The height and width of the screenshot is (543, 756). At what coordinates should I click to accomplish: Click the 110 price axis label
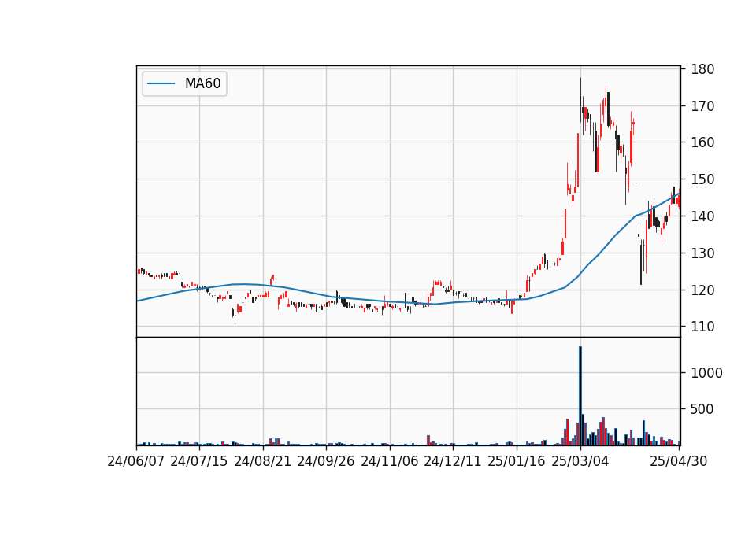(703, 327)
